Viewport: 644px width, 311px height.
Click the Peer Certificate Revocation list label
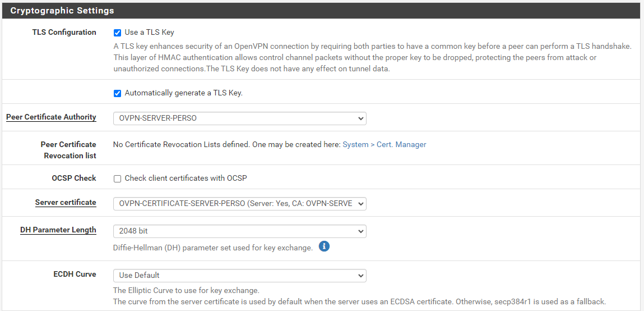coord(68,150)
